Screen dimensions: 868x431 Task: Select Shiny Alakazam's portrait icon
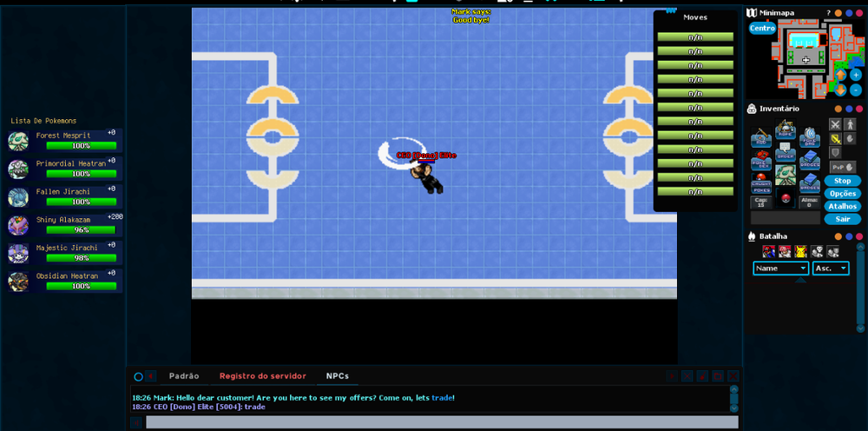point(18,225)
